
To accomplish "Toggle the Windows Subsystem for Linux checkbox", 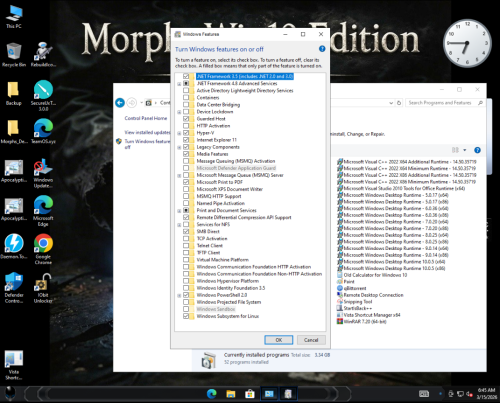I will (186, 316).
